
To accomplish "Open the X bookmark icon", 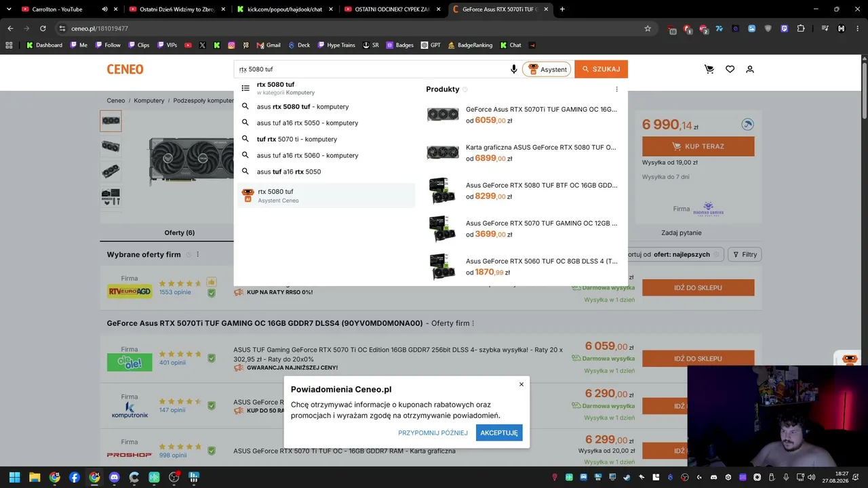I will click(202, 45).
